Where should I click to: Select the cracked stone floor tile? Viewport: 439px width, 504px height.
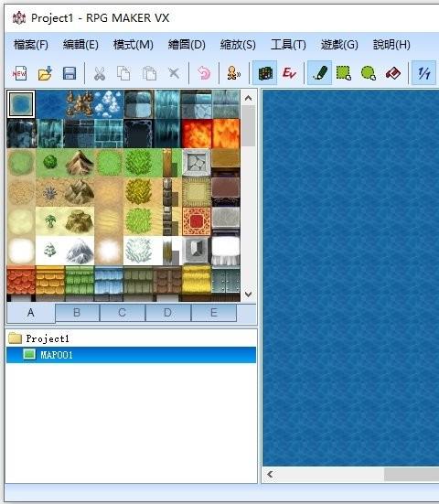click(x=197, y=162)
